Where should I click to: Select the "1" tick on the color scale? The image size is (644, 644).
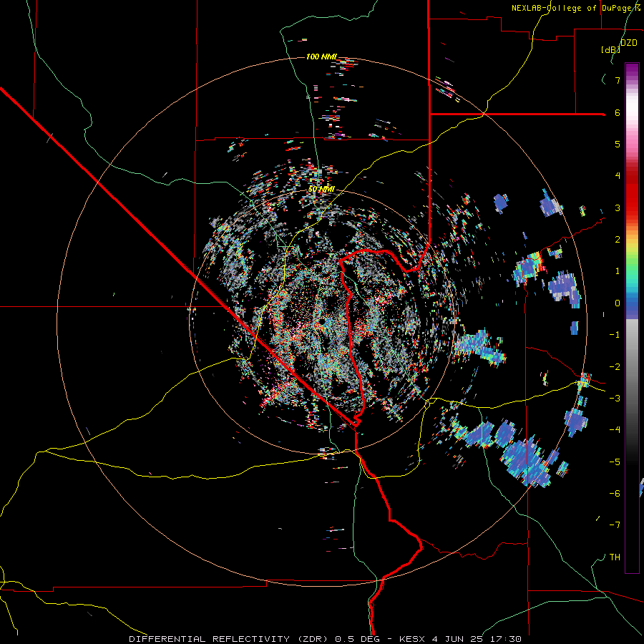tap(618, 271)
